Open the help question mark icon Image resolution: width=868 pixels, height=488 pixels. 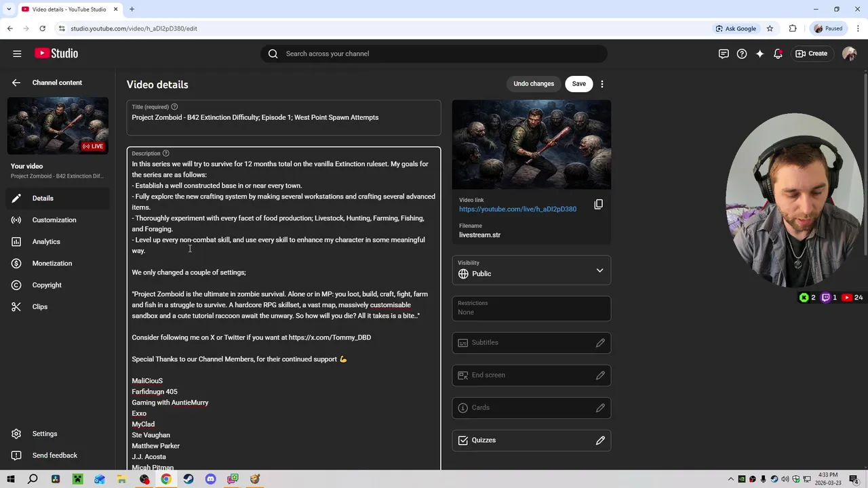[742, 54]
